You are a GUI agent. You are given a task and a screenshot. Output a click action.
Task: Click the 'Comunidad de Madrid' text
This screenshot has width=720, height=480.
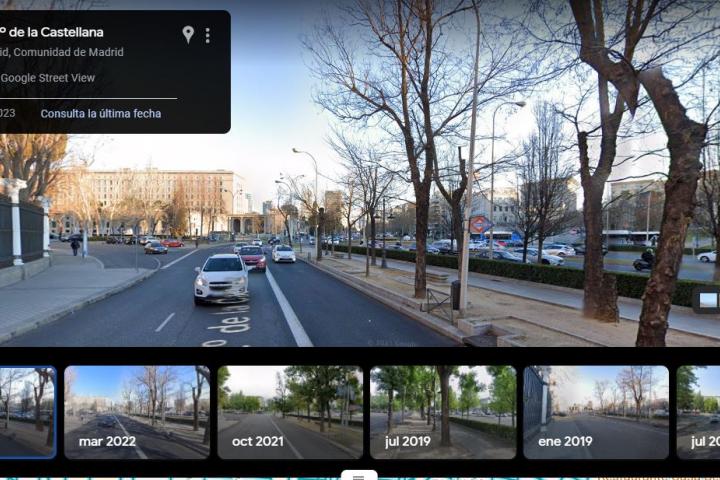point(68,52)
